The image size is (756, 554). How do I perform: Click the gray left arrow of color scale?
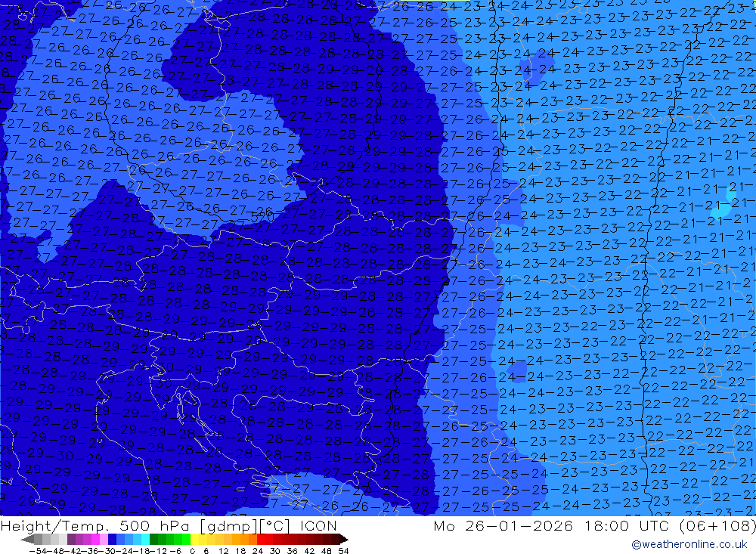click(27, 540)
